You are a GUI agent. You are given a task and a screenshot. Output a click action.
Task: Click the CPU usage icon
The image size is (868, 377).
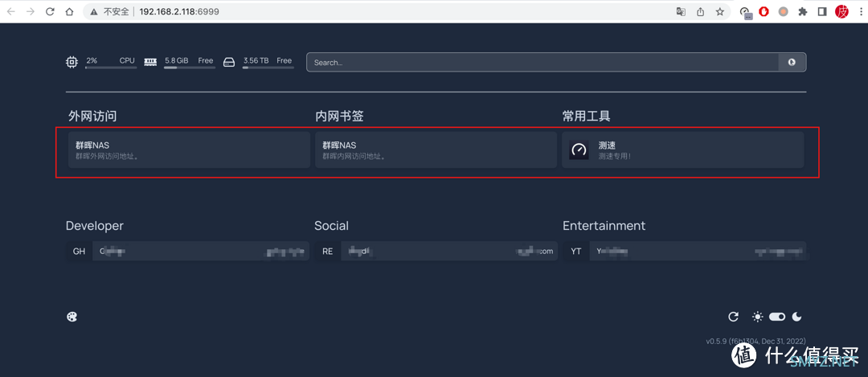pyautogui.click(x=72, y=62)
